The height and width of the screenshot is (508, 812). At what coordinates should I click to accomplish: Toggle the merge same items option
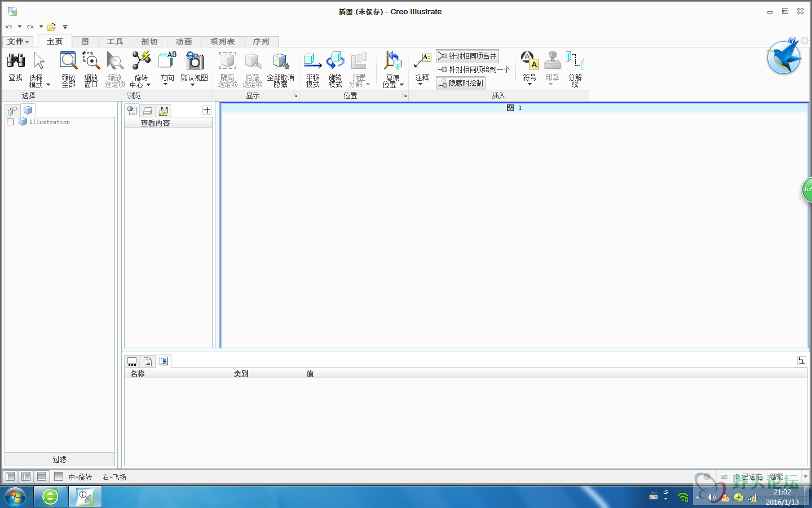467,56
